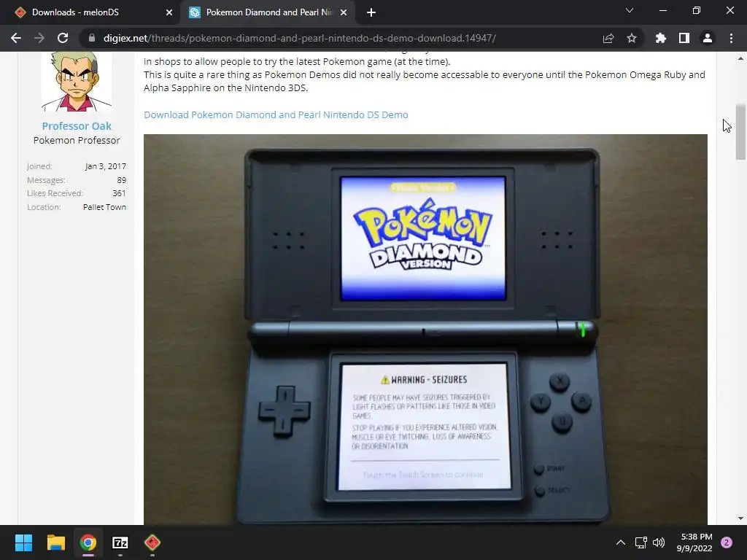747x560 pixels.
Task: Show hidden system tray icons
Action: (x=621, y=542)
